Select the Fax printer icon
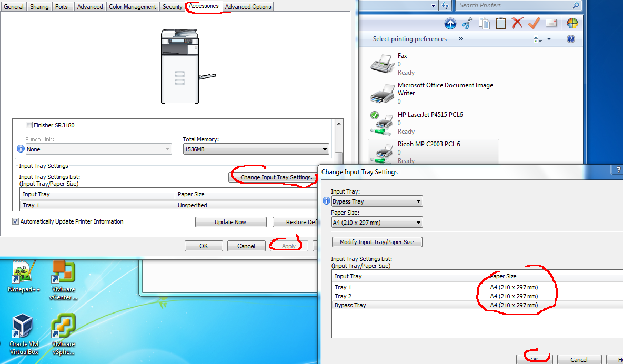Image resolution: width=623 pixels, height=364 pixels. [382, 64]
